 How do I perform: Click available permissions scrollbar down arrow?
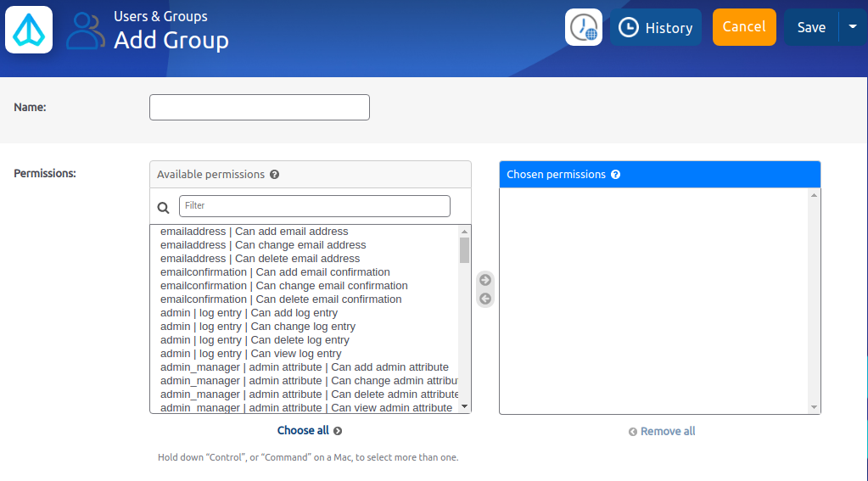[x=464, y=406]
